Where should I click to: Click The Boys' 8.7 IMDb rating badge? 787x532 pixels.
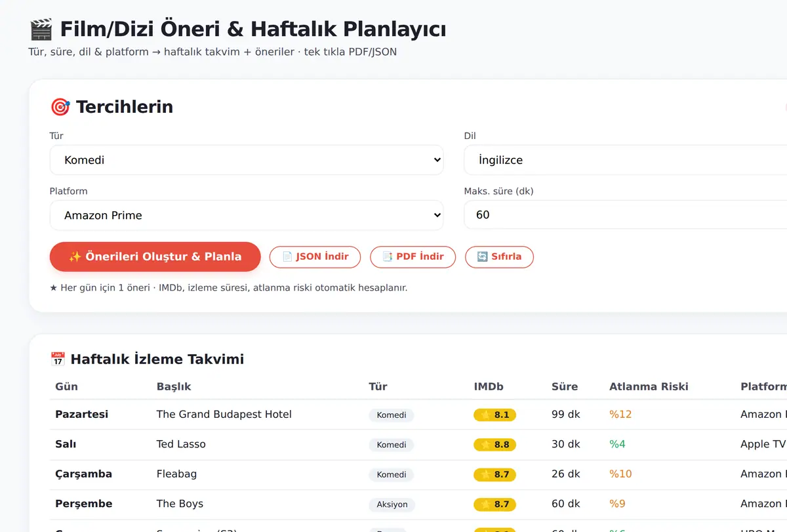point(495,504)
